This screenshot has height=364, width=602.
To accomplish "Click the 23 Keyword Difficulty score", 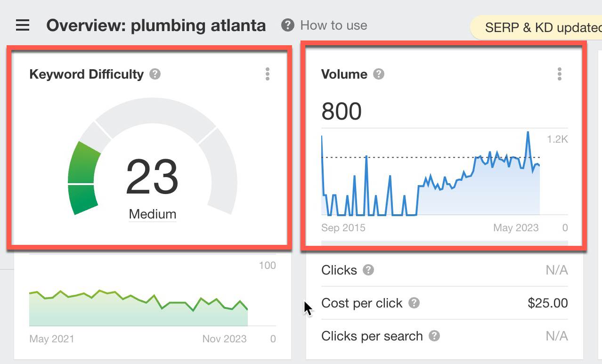I will tap(152, 177).
